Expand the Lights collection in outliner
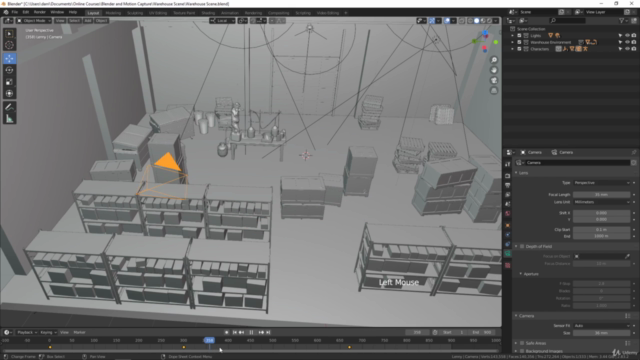Viewport: 640px width, 360px height. coord(513,36)
